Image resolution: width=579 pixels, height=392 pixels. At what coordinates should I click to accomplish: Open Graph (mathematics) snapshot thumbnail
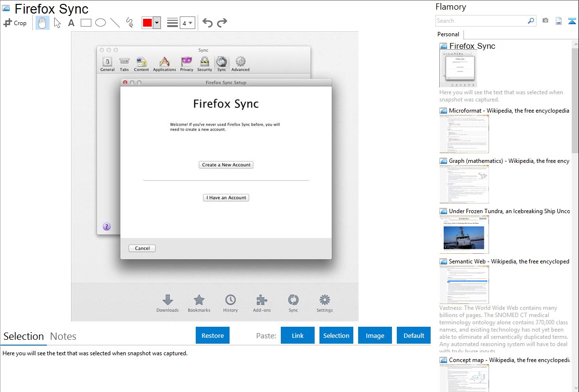(x=464, y=184)
